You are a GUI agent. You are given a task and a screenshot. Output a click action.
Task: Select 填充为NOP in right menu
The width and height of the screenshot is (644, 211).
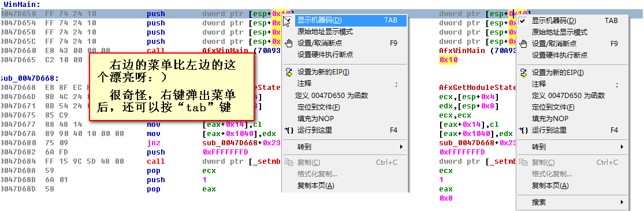coord(550,119)
